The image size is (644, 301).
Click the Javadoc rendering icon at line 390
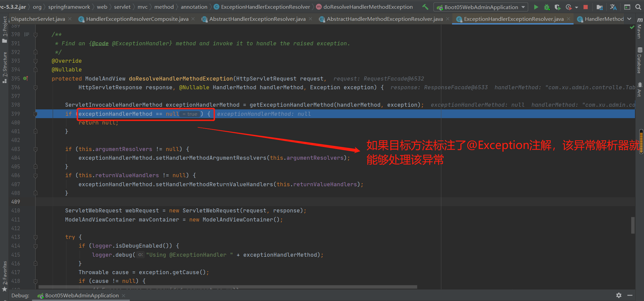click(x=27, y=34)
